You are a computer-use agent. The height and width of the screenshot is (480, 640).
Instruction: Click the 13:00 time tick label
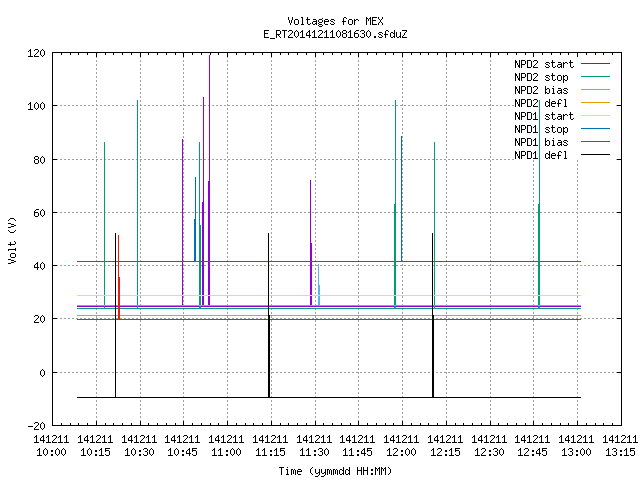(576, 452)
